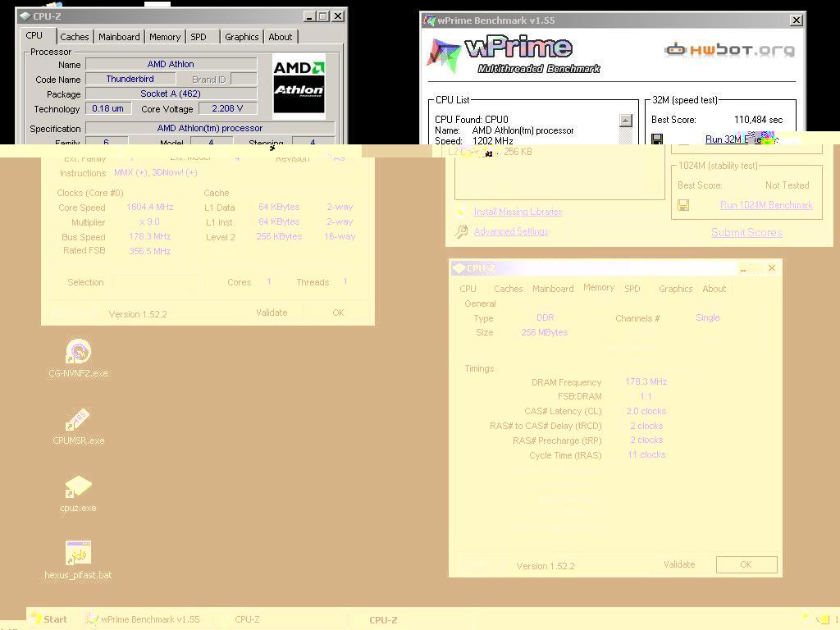The image size is (840, 630).
Task: Click the memory Size value 256 MBytes
Action: click(x=545, y=332)
